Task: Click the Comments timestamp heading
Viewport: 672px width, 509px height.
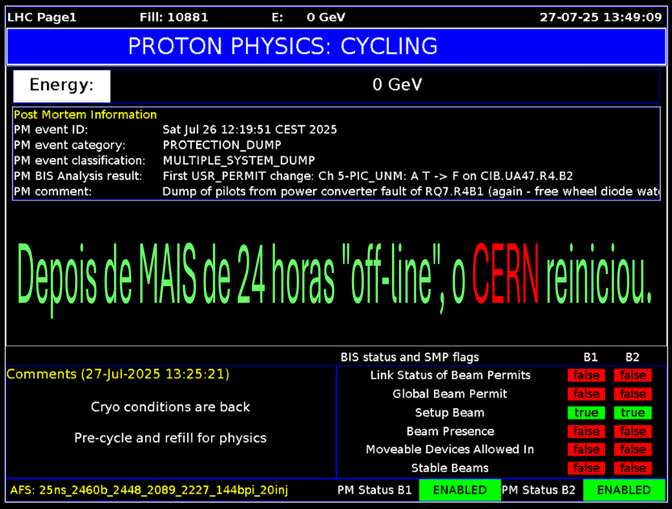Action: [x=118, y=374]
